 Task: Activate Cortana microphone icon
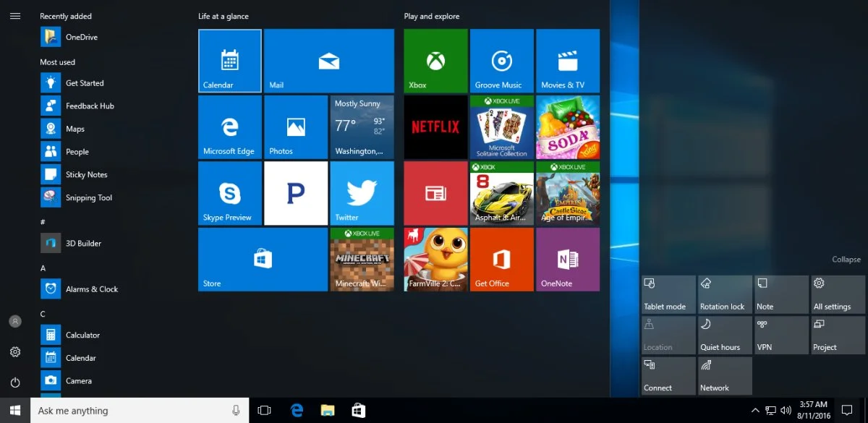point(236,411)
